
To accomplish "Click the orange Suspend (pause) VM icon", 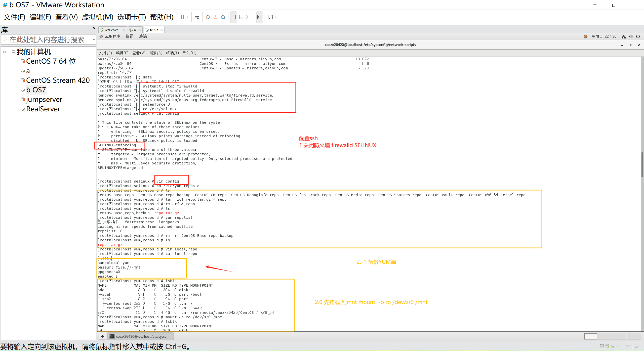I will pyautogui.click(x=182, y=17).
